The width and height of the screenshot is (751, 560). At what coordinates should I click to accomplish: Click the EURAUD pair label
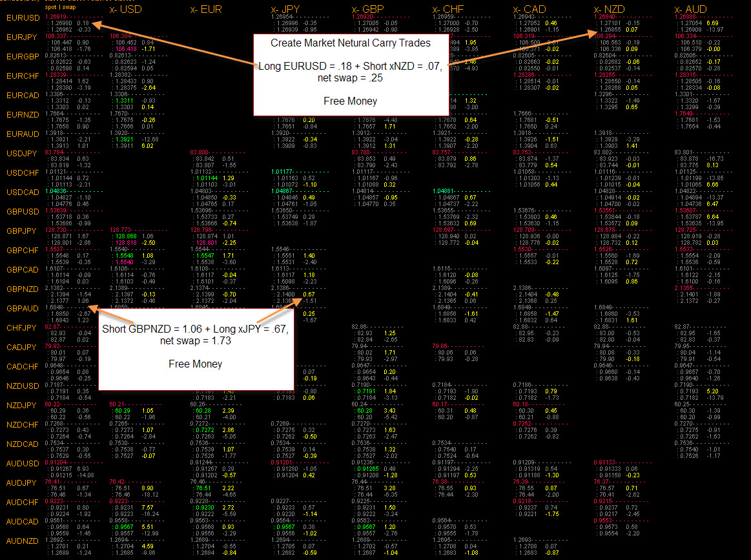tap(23, 134)
